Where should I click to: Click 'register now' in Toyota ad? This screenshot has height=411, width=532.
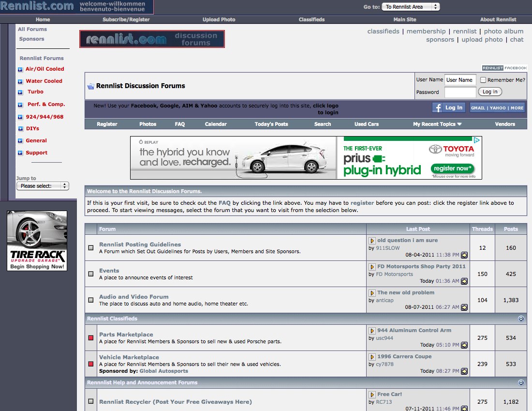[x=452, y=168]
